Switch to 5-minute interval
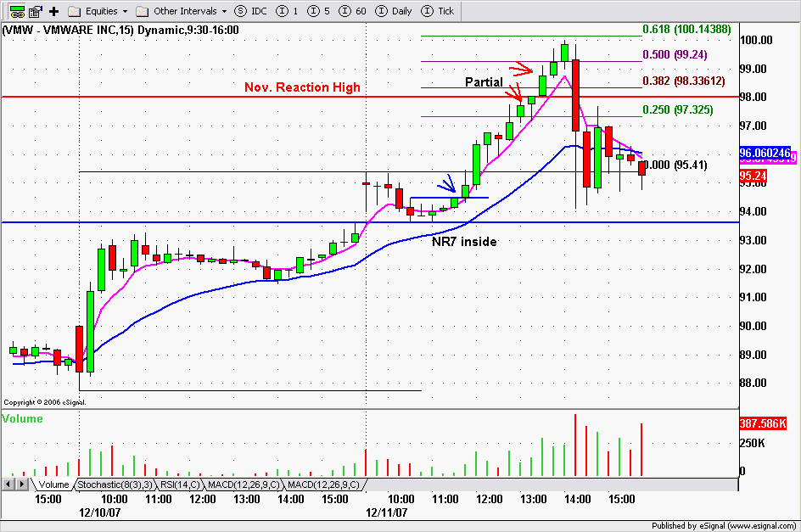The height and width of the screenshot is (532, 801). click(x=318, y=11)
